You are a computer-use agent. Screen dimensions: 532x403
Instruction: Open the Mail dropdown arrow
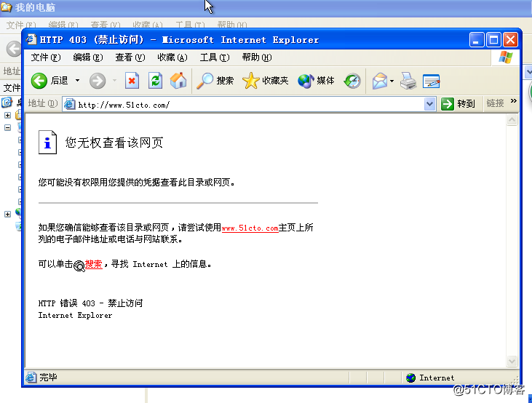pos(392,81)
